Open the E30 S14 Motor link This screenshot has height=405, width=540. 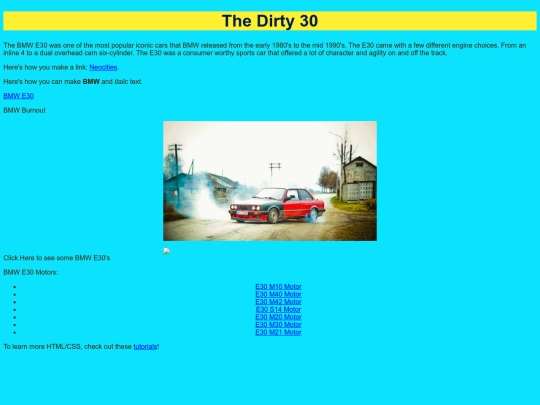point(278,309)
